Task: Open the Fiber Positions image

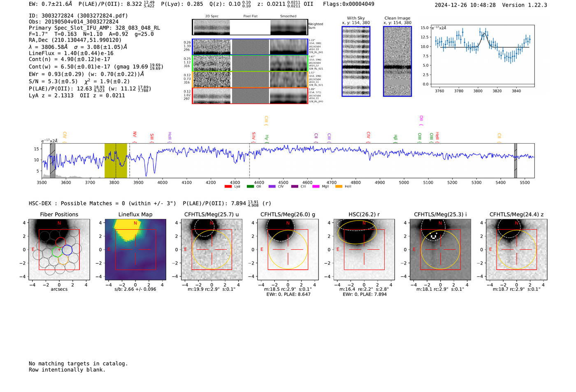Action: (x=59, y=249)
